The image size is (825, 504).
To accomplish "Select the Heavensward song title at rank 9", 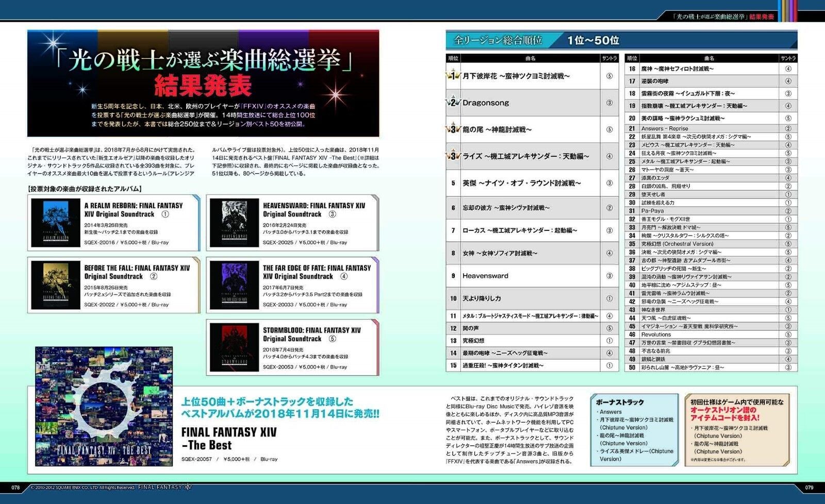I will pyautogui.click(x=485, y=276).
